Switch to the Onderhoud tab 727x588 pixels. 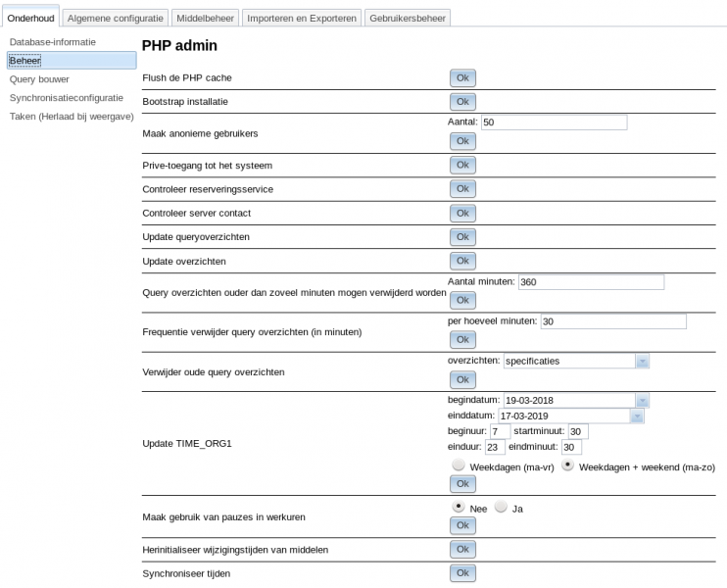click(30, 18)
